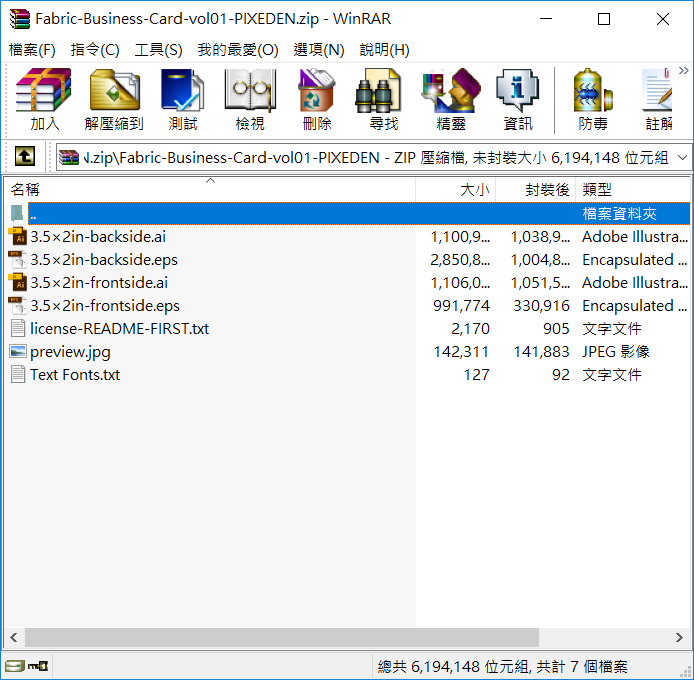Image resolution: width=694 pixels, height=680 pixels.
Task: Open the 我的最愛(O) menu
Action: click(x=238, y=50)
